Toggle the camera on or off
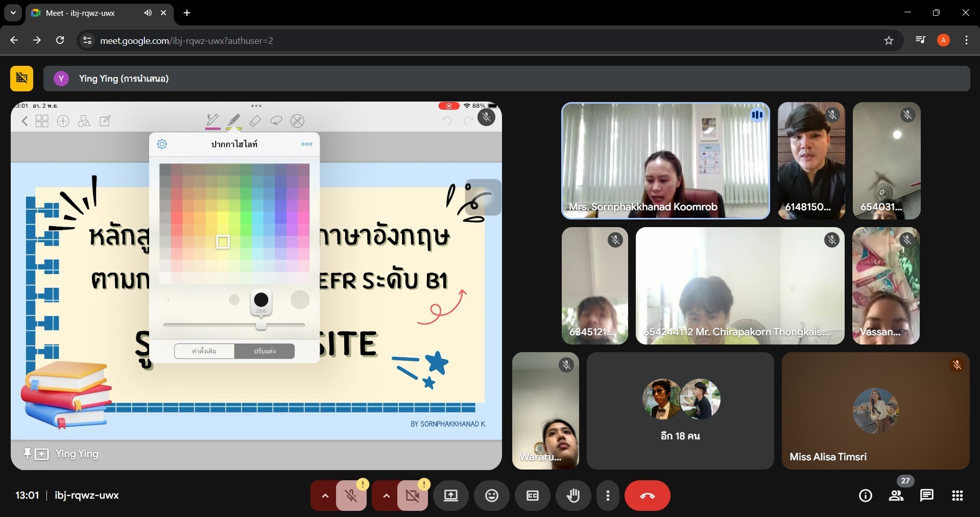Image resolution: width=980 pixels, height=517 pixels. pyautogui.click(x=412, y=496)
